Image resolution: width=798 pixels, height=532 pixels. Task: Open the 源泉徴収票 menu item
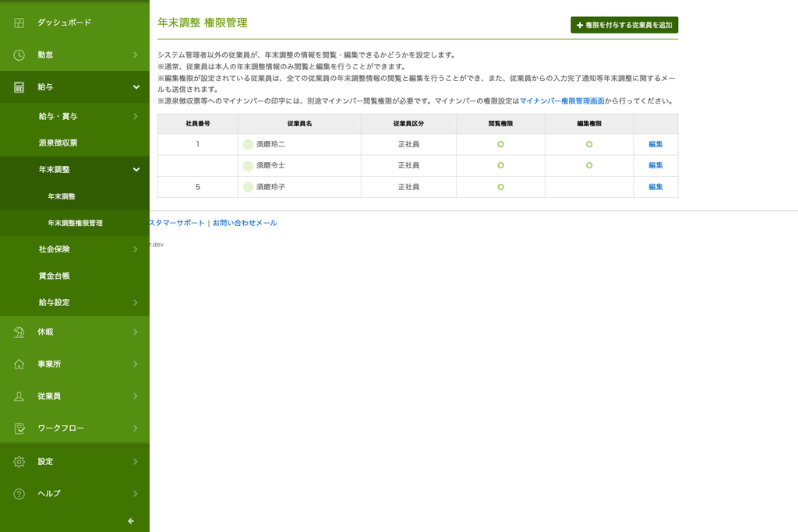click(75, 143)
